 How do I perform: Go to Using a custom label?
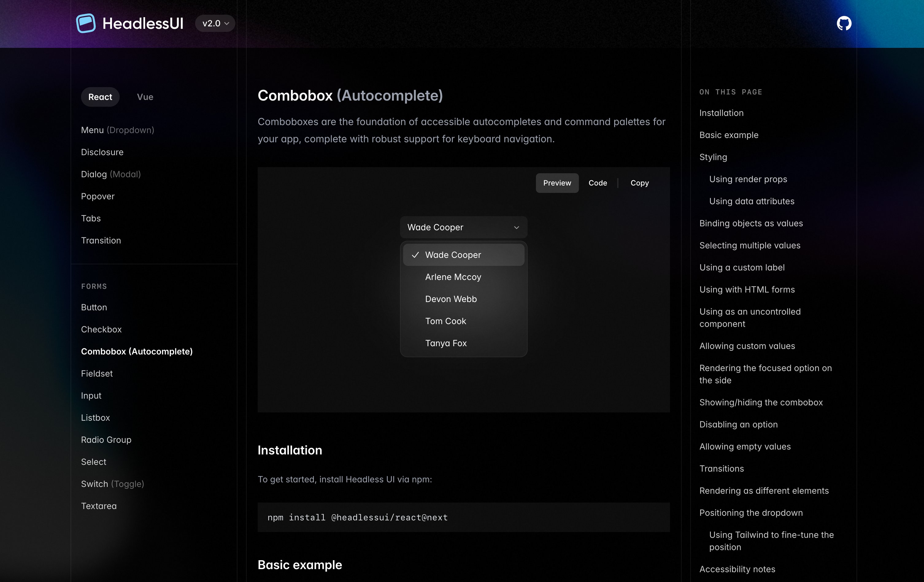pos(742,267)
